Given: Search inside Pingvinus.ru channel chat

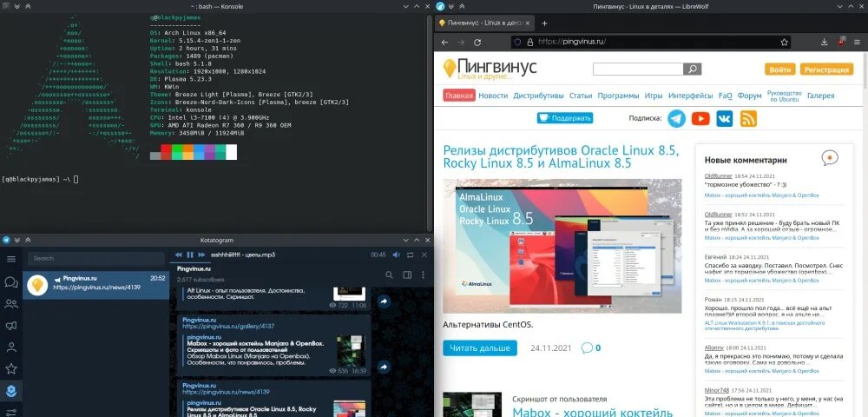Looking at the screenshot, I should click(389, 275).
